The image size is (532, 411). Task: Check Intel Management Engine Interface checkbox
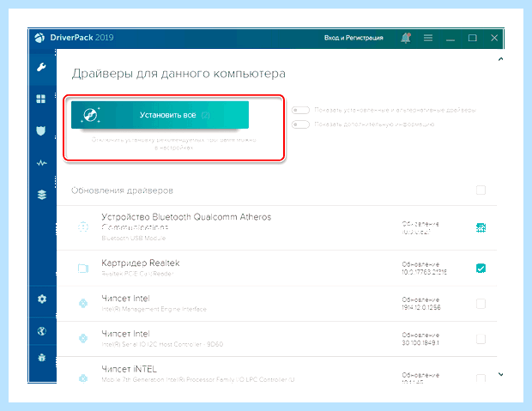481,304
